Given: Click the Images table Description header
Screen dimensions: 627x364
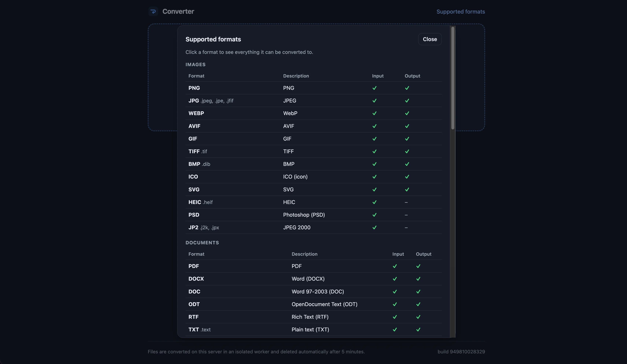Looking at the screenshot, I should click(296, 76).
